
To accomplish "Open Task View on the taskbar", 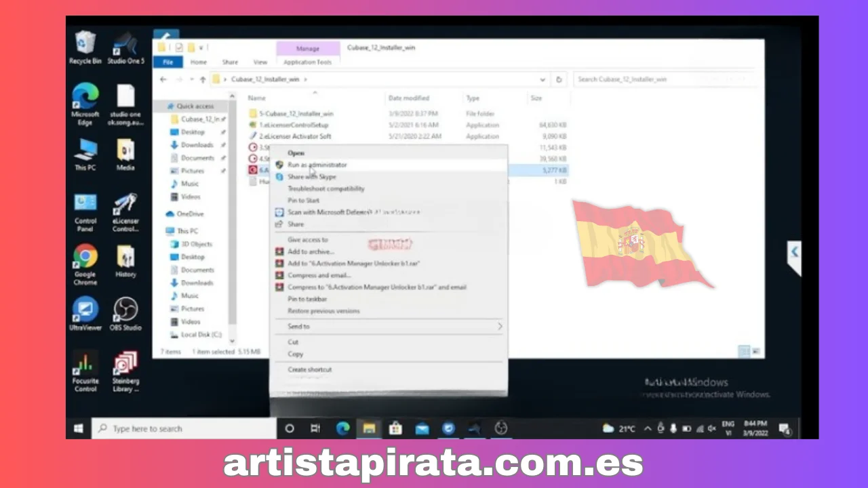I will (x=315, y=428).
